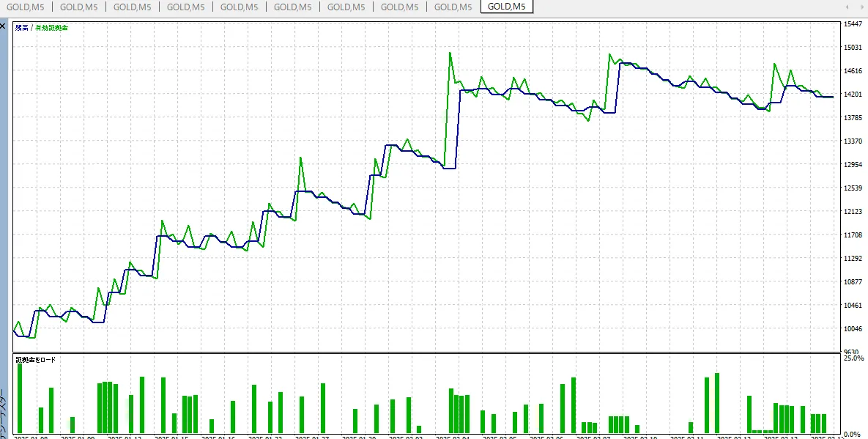Click the 25.0% margin axis label
Image resolution: width=868 pixels, height=439 pixels.
pos(853,358)
